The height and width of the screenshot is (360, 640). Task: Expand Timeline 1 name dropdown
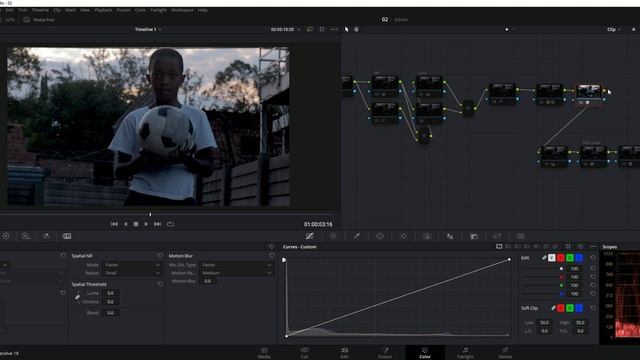click(x=160, y=29)
